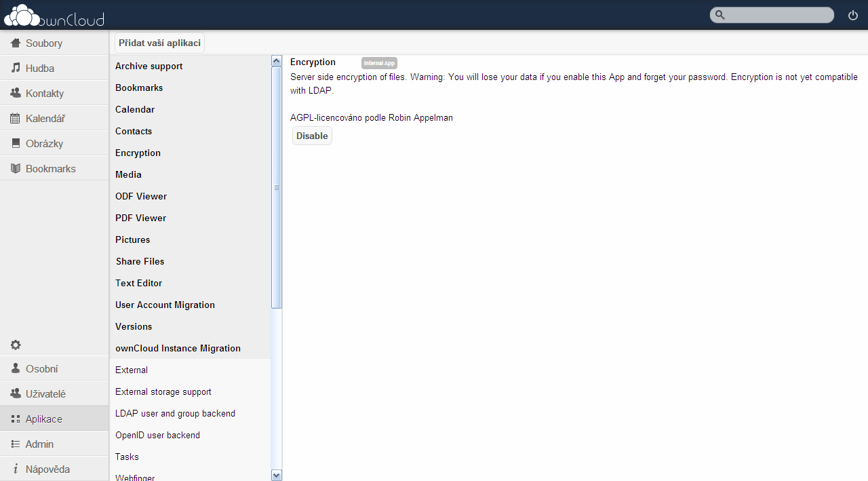This screenshot has height=481, width=868.
Task: Click scroll down arrow of app list
Action: pos(277,476)
